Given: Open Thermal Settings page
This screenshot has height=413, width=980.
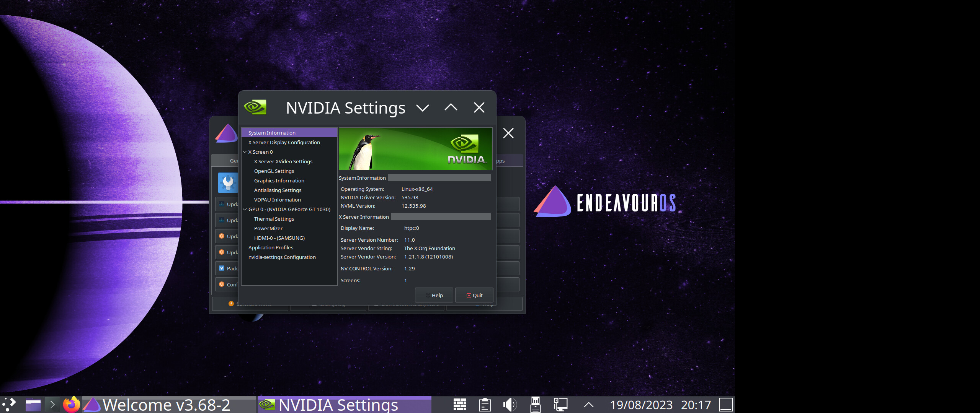Looking at the screenshot, I should coord(274,219).
